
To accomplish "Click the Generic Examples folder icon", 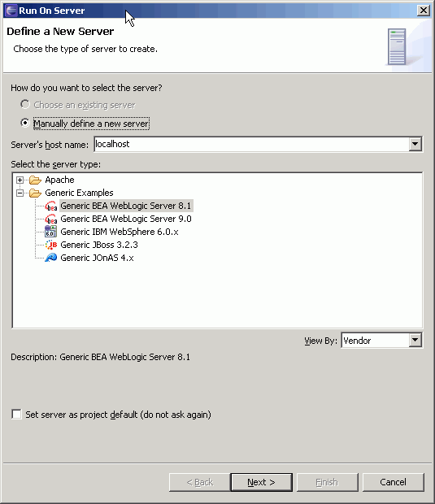I will click(x=35, y=193).
